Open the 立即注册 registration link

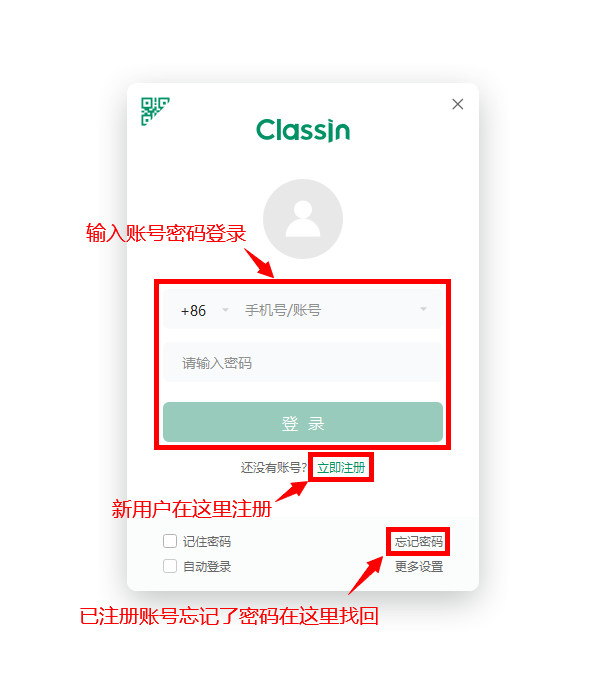[341, 467]
